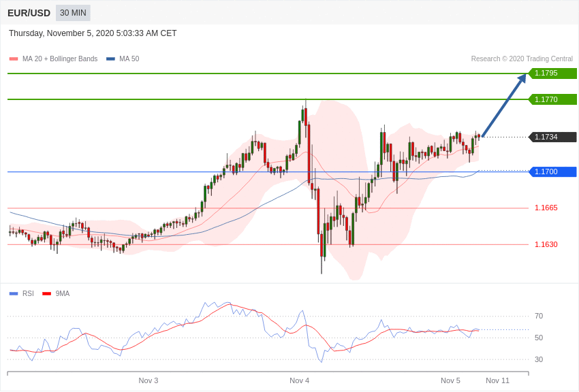The height and width of the screenshot is (392, 579).
Task: Click the RSI 50 axis value
Action: 539,338
